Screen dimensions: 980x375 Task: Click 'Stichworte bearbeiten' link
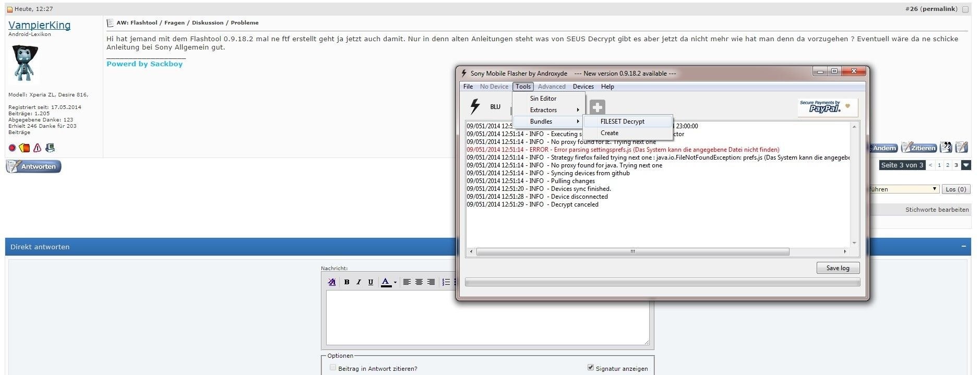937,210
